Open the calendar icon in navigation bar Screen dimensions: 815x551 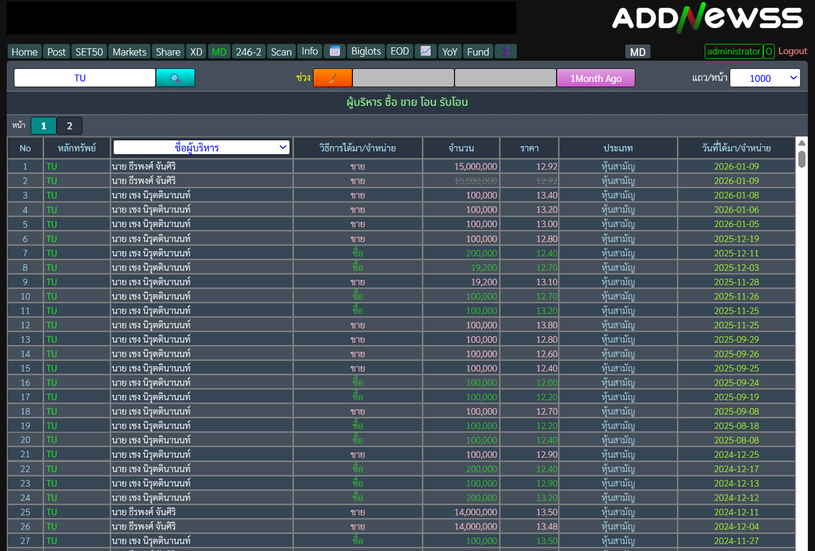click(x=335, y=51)
